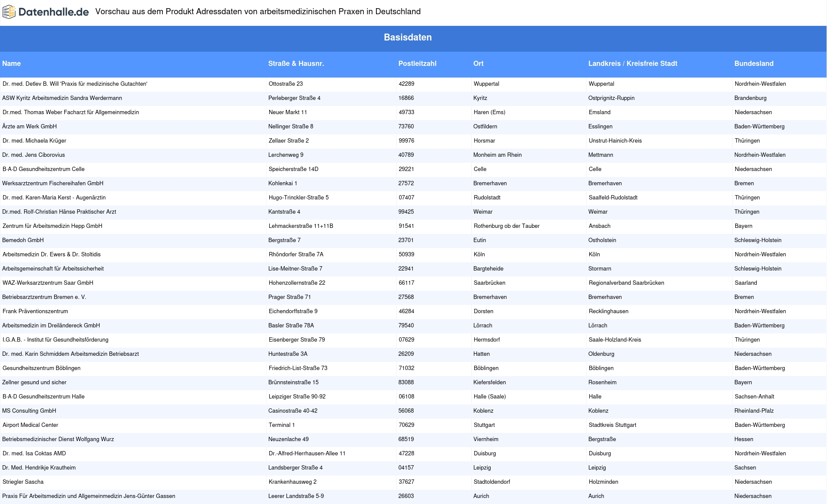Click city Haren (Ems)

tap(489, 112)
